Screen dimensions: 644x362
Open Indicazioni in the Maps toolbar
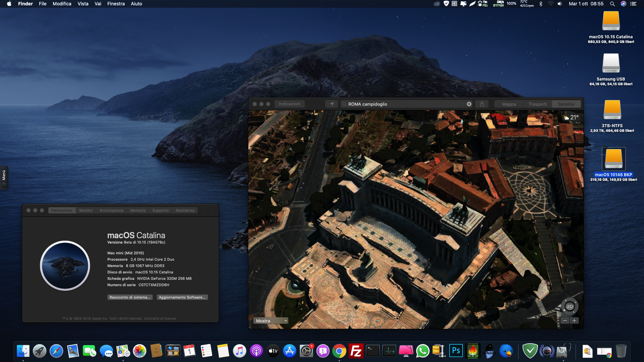click(289, 104)
